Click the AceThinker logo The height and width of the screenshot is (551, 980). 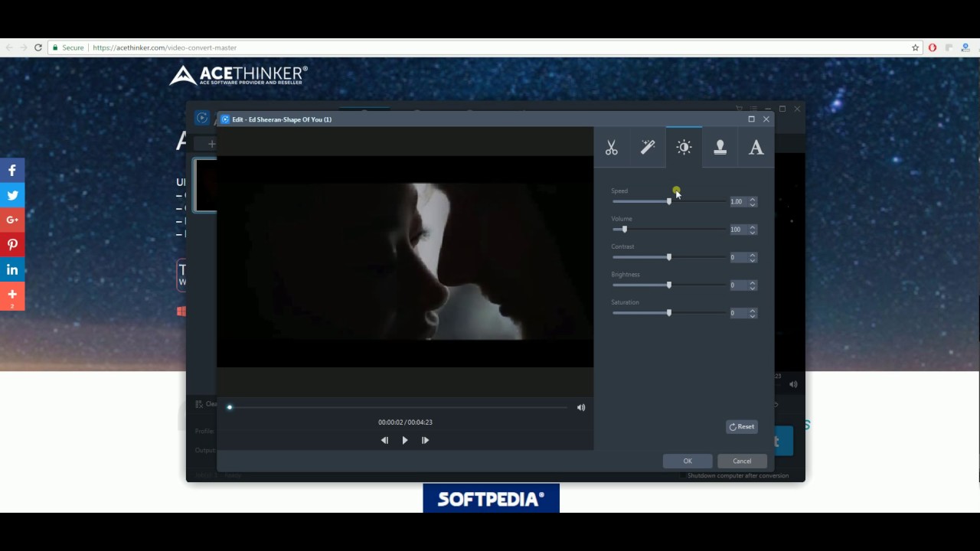[238, 74]
